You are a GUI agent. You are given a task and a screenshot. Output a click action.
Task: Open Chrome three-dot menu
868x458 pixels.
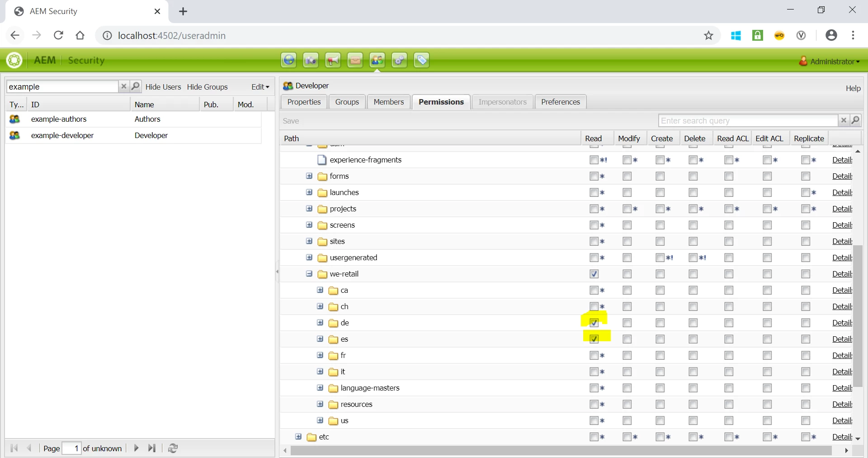pyautogui.click(x=853, y=35)
